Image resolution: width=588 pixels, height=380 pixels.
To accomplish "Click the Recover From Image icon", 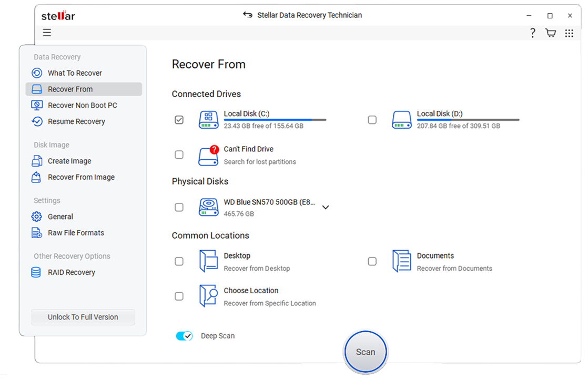I will [36, 177].
